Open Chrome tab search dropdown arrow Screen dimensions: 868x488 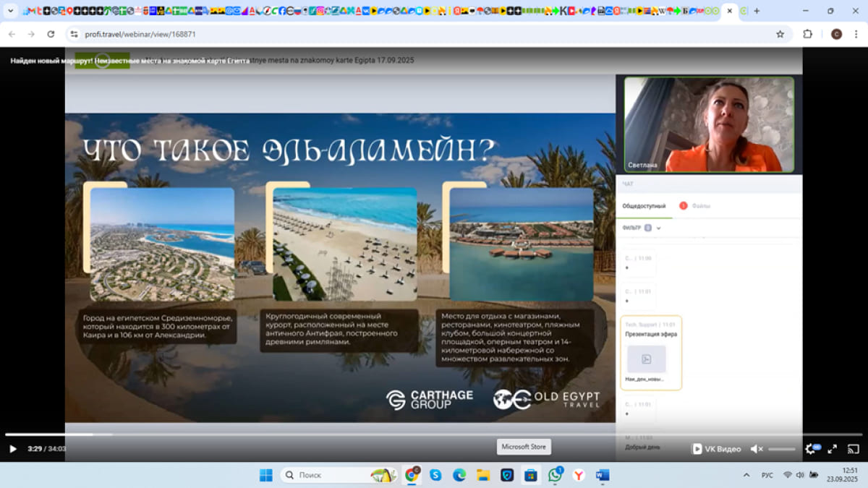pyautogui.click(x=11, y=11)
